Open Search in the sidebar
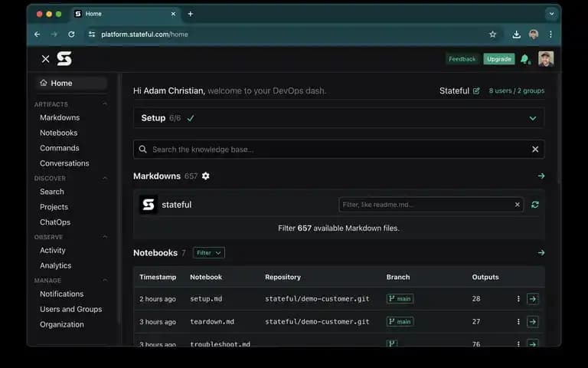 [52, 192]
